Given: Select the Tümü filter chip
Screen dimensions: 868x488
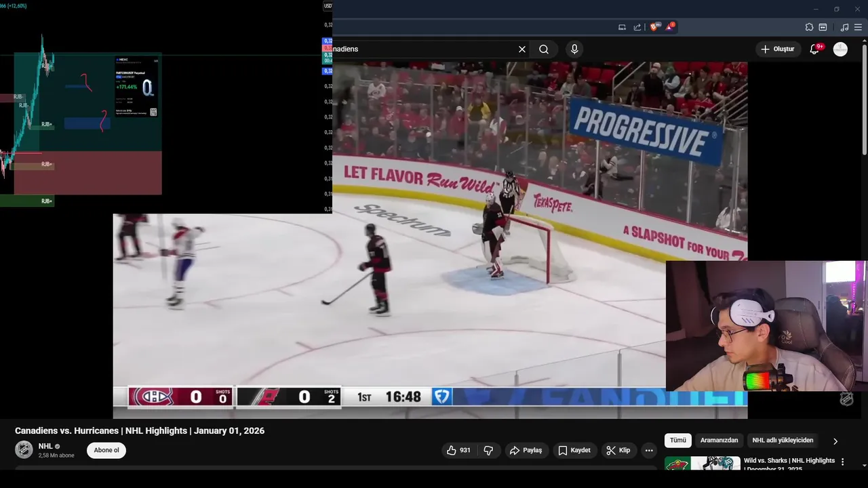Looking at the screenshot, I should click(x=678, y=441).
